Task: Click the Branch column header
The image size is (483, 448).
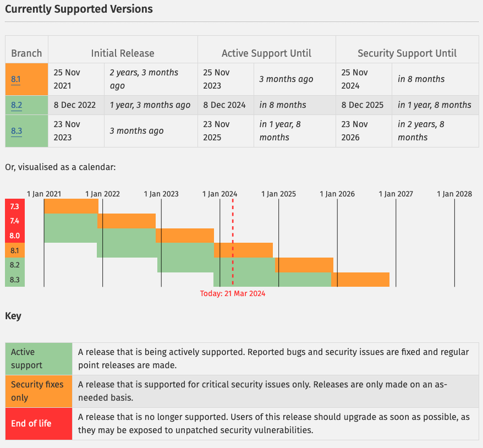Action: pyautogui.click(x=26, y=53)
